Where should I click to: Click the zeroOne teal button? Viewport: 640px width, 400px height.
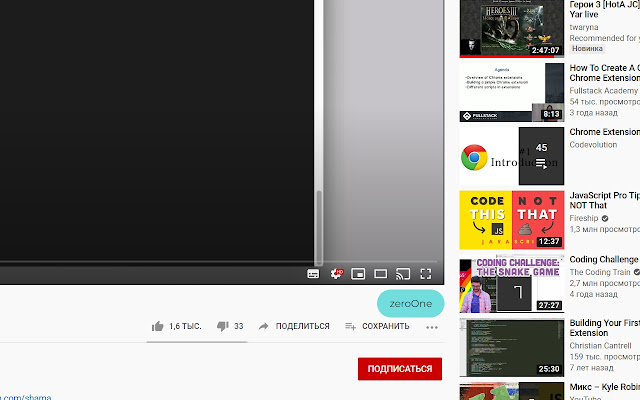pyautogui.click(x=411, y=304)
